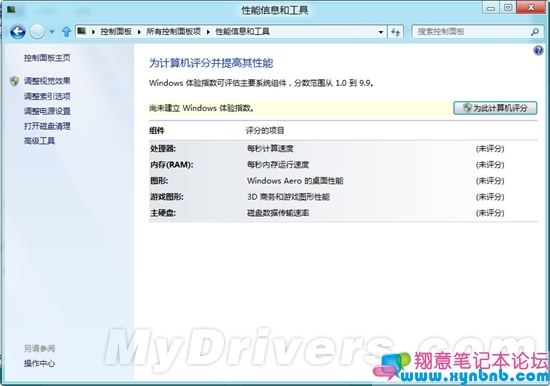Click the shield icon beside 调整视觉效果
This screenshot has width=550, height=386.
click(14, 81)
